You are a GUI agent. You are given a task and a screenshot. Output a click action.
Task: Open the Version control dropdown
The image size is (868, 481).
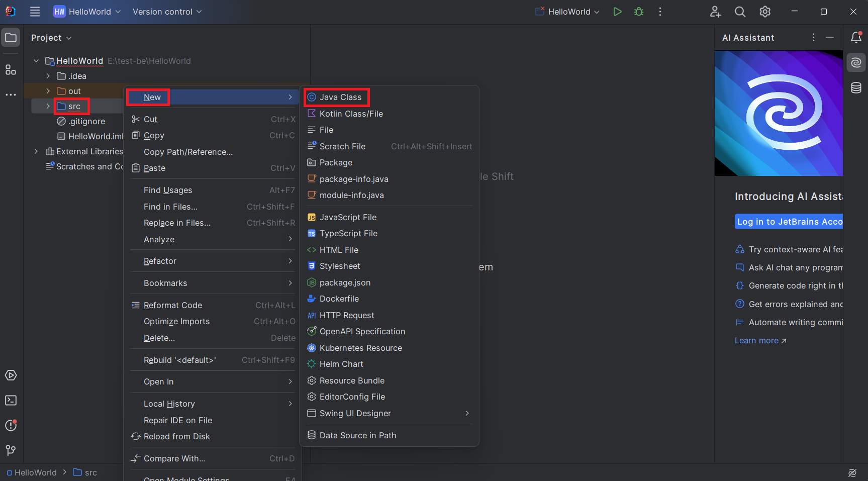click(x=167, y=12)
